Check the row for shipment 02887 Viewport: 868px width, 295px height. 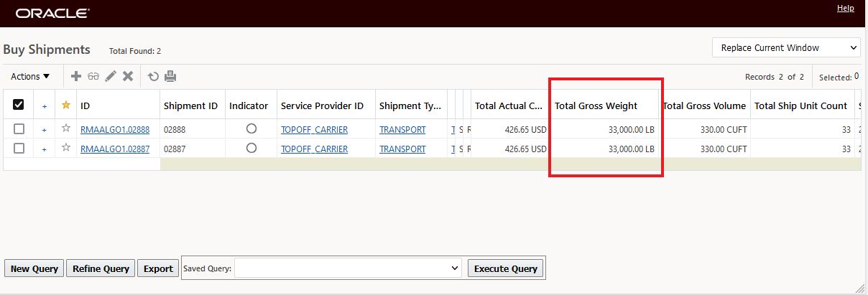coord(19,149)
